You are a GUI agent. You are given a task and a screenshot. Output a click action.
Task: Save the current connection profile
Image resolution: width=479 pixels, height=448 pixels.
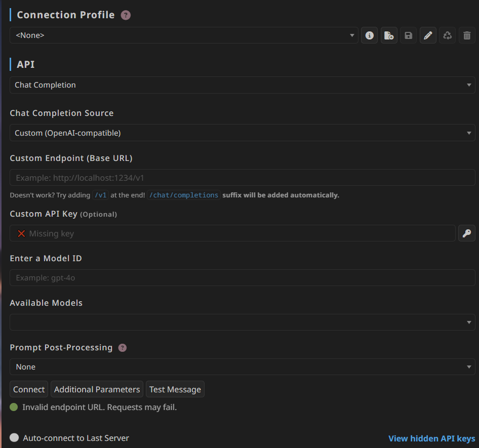[409, 35]
